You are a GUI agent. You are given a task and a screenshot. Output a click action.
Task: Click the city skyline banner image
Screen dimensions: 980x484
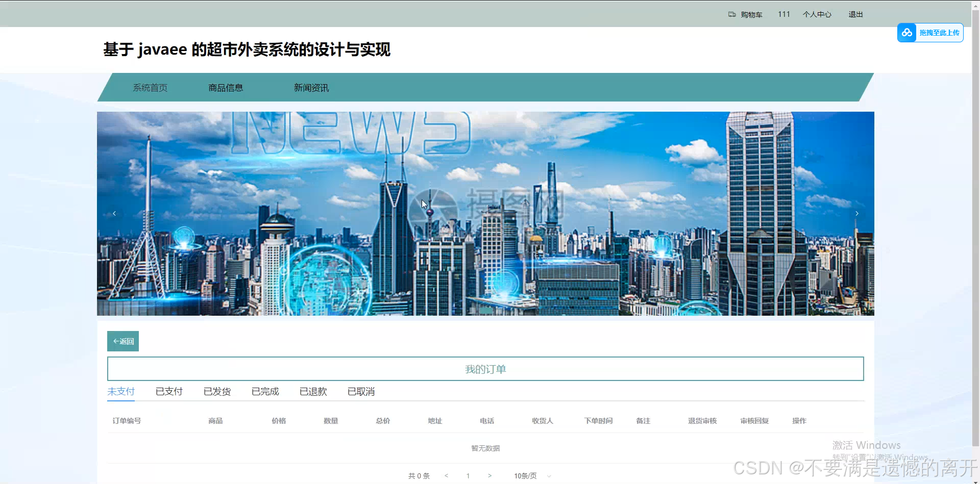(x=485, y=213)
